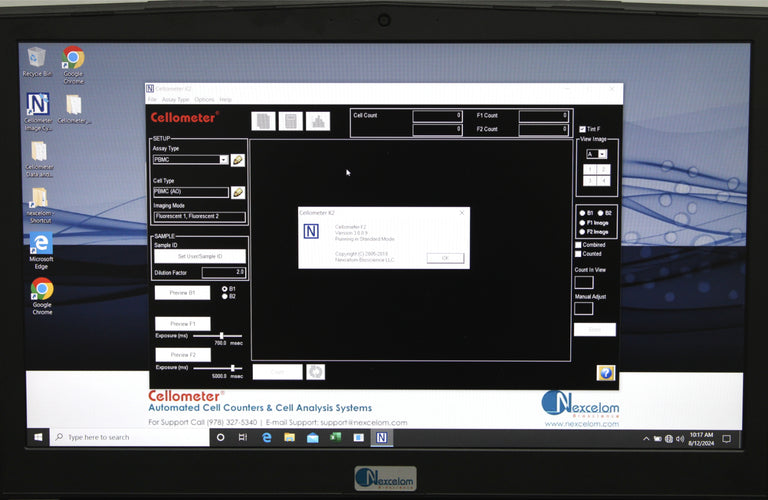Click the histogram chart icon in toolbar
The image size is (768, 500).
point(317,121)
